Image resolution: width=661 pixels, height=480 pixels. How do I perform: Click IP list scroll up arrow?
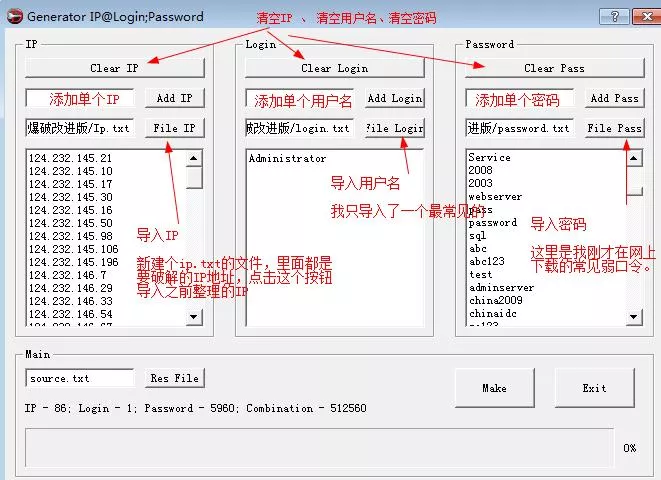coord(193,158)
